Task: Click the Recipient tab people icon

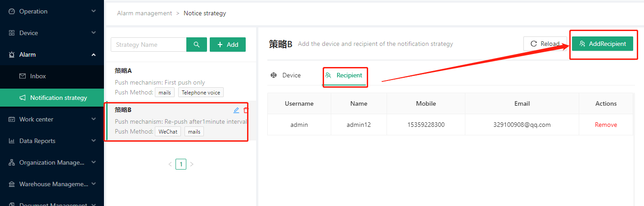Action: 328,75
